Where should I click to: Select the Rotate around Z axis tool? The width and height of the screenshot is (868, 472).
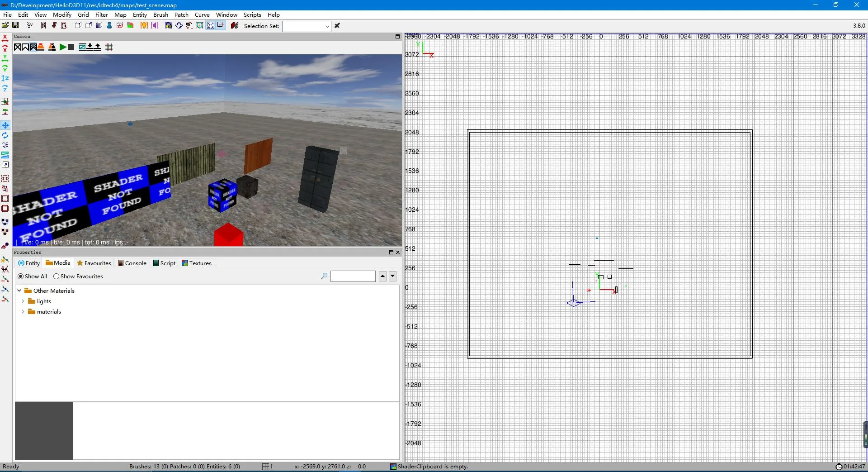coord(5,89)
